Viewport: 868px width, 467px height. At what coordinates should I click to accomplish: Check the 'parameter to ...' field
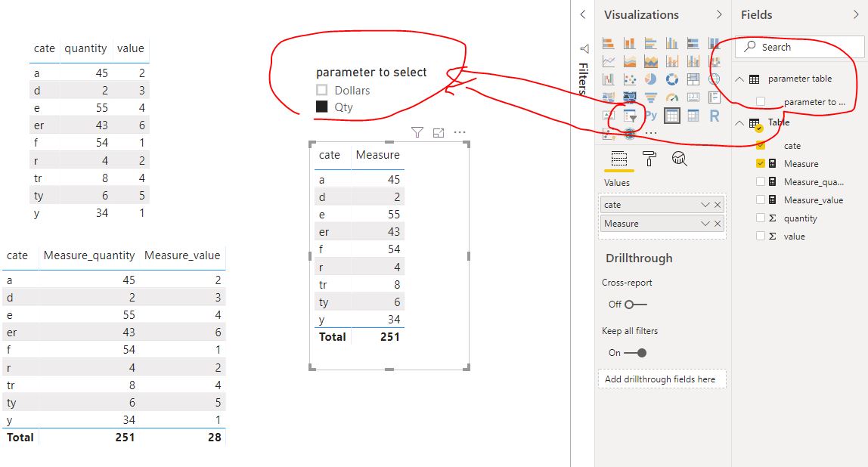[x=761, y=102]
